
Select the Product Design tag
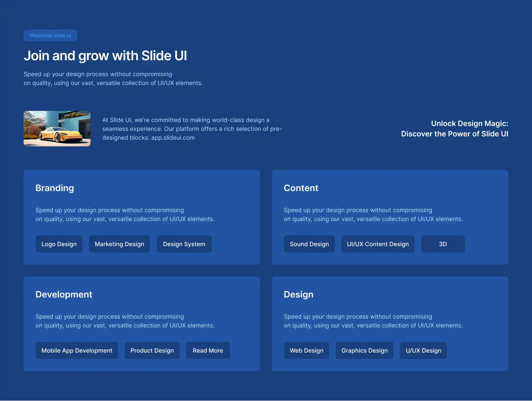pyautogui.click(x=152, y=350)
